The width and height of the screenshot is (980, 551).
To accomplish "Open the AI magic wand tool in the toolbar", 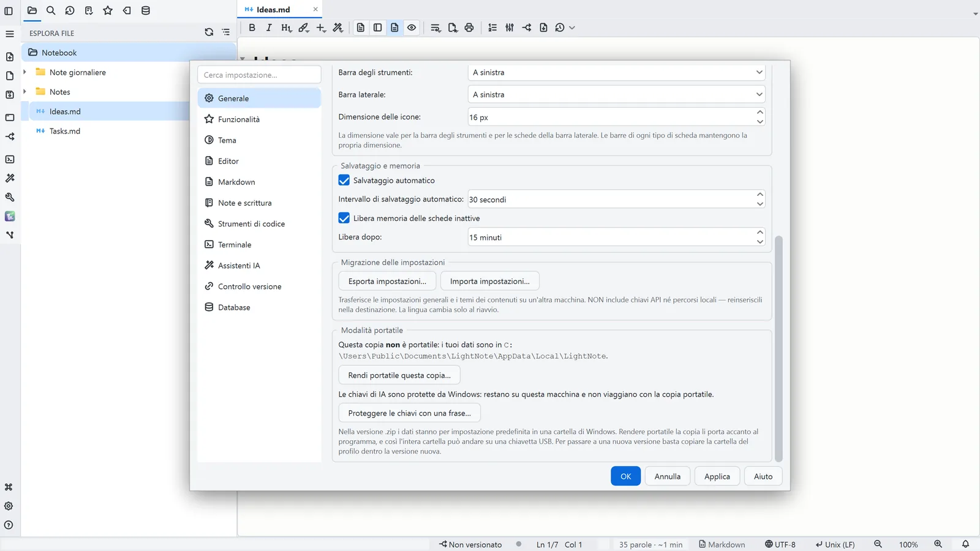I will pos(337,28).
